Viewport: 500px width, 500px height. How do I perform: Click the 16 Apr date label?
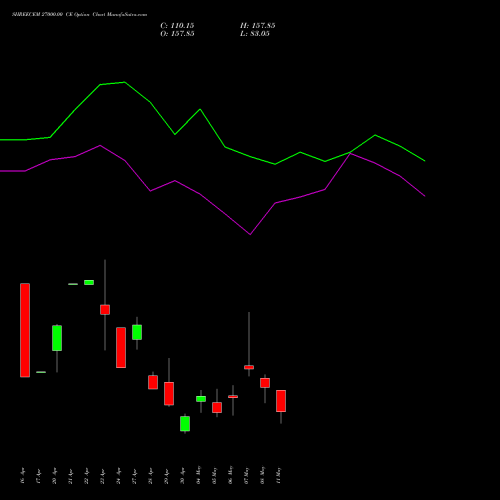(23, 476)
